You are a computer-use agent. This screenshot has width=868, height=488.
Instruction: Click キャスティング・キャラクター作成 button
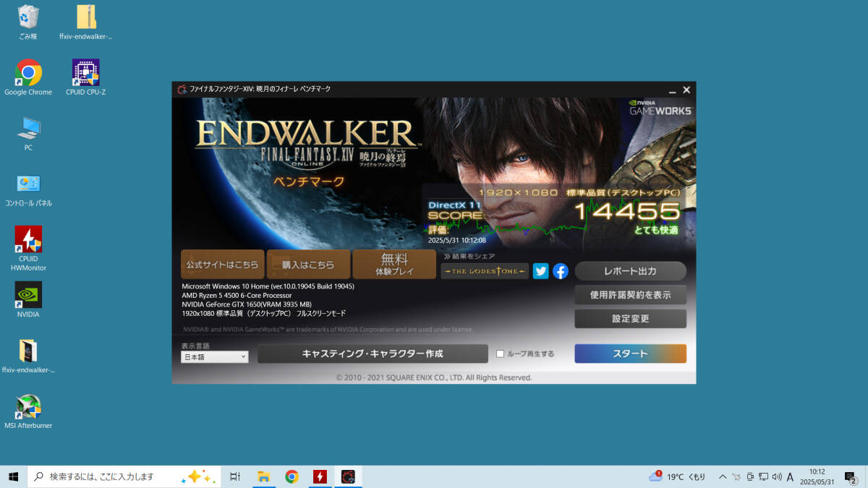click(373, 354)
